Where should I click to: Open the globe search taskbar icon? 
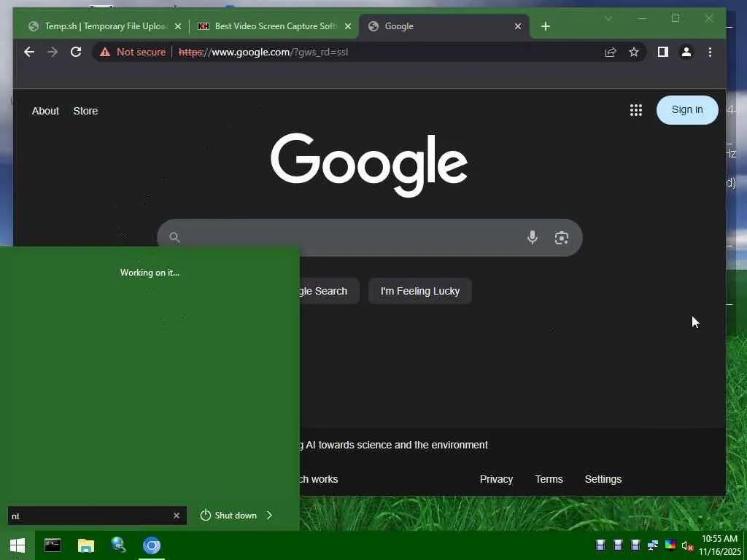118,545
